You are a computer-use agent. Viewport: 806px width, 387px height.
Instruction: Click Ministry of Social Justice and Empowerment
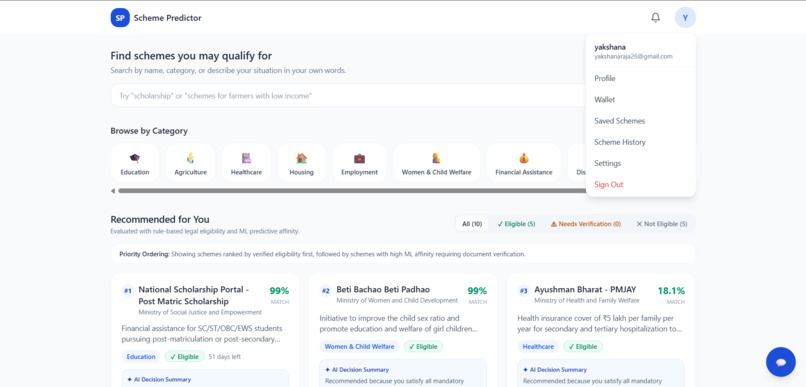coord(200,312)
